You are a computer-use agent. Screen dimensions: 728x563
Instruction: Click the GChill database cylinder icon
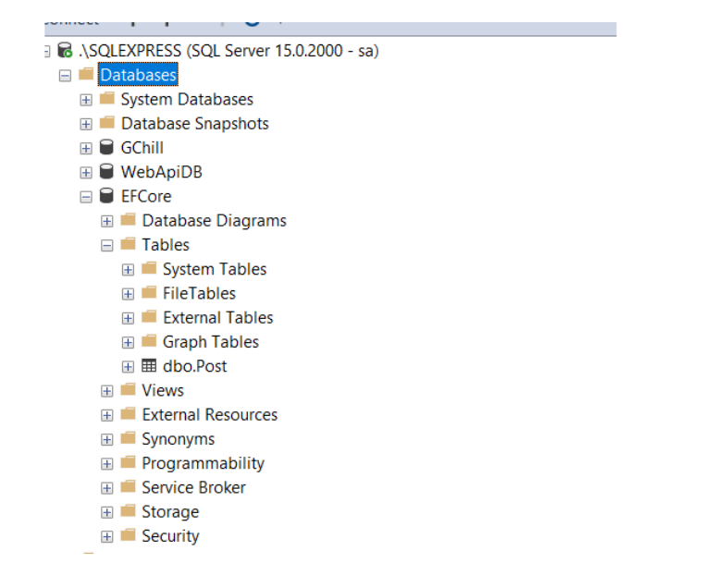[x=106, y=147]
